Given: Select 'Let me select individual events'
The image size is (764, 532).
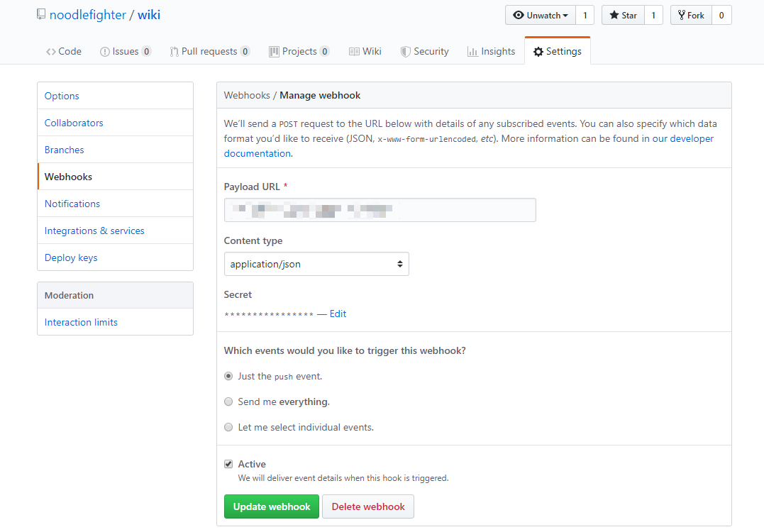Looking at the screenshot, I should click(228, 428).
